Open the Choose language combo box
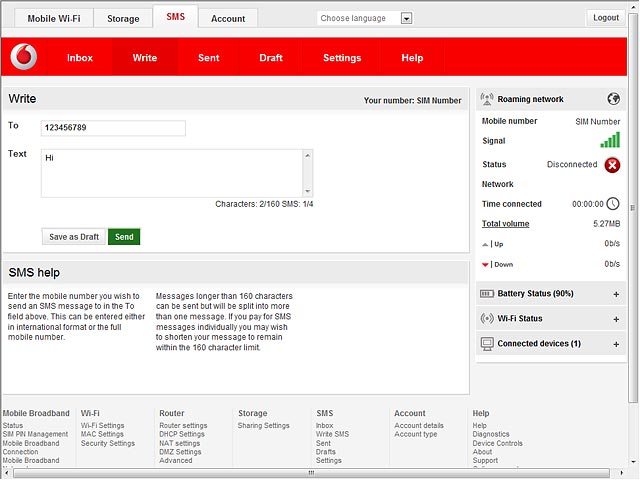This screenshot has height=480, width=640. pos(364,18)
